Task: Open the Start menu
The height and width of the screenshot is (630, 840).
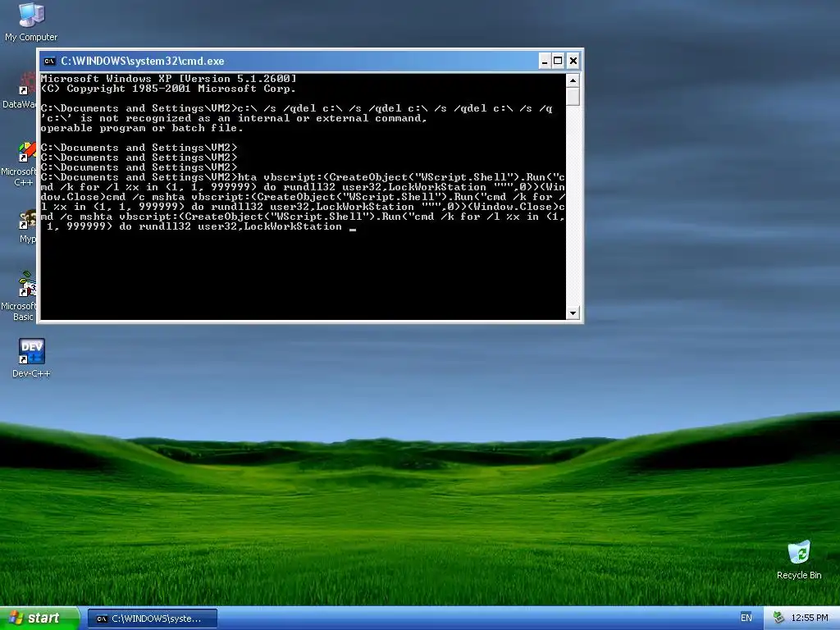Action: (39, 619)
